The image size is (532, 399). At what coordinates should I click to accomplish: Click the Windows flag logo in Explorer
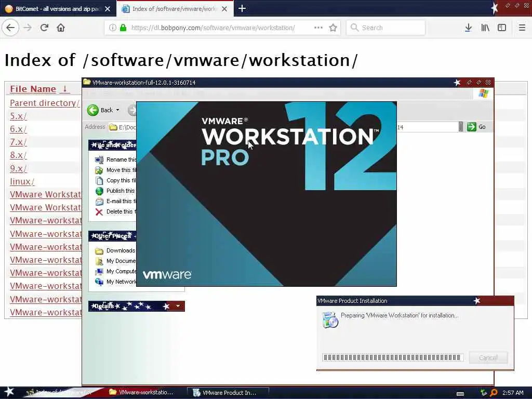484,94
